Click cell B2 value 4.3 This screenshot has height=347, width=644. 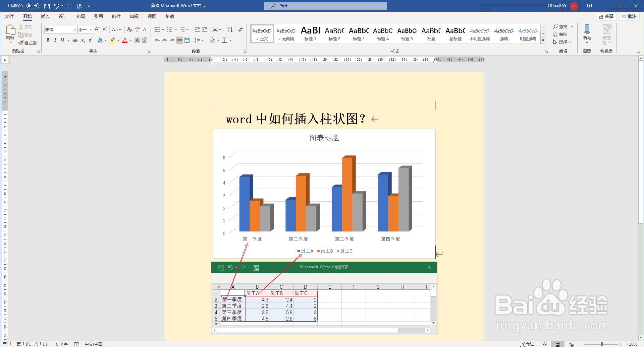pos(257,300)
